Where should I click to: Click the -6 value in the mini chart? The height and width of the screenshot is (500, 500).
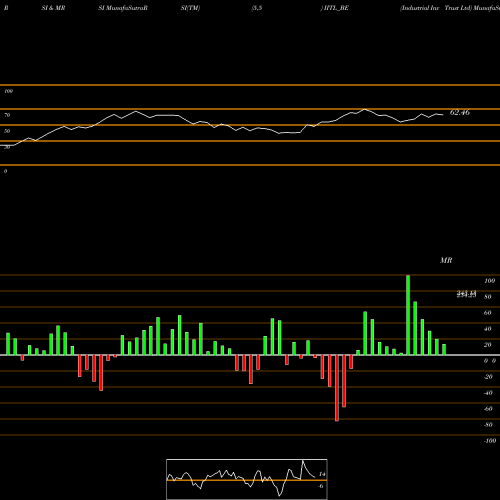pyautogui.click(x=321, y=486)
